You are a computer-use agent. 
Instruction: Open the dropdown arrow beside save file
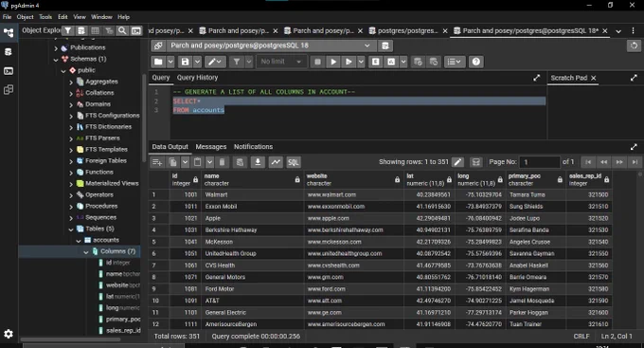(198, 62)
